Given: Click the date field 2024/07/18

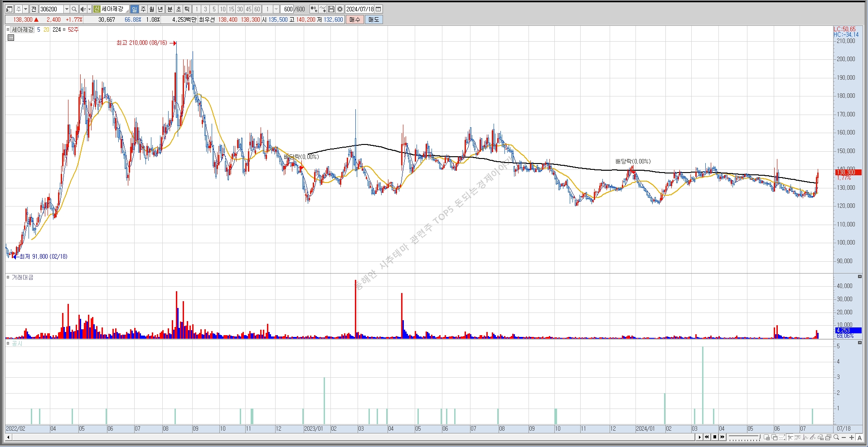Looking at the screenshot, I should (x=360, y=9).
